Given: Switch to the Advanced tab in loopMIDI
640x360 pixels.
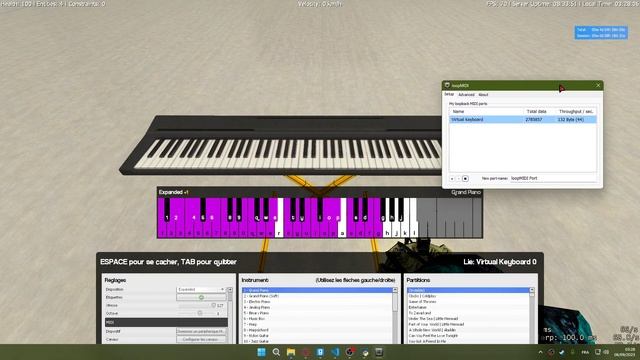Looking at the screenshot, I should point(466,95).
